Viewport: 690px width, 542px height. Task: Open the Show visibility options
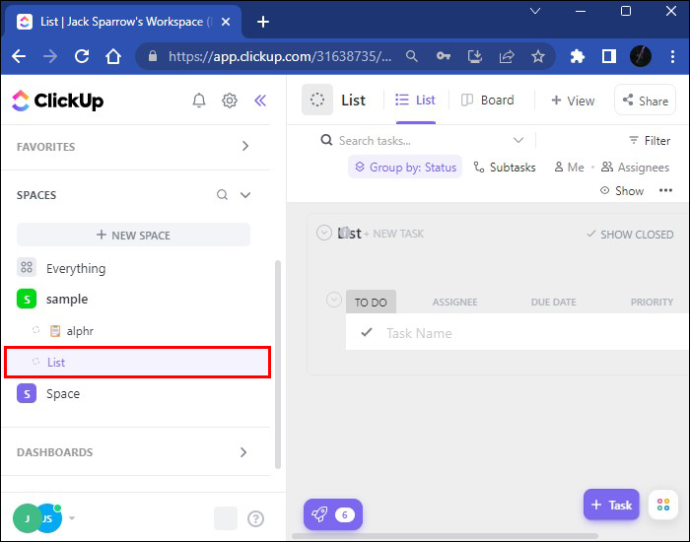coord(622,190)
